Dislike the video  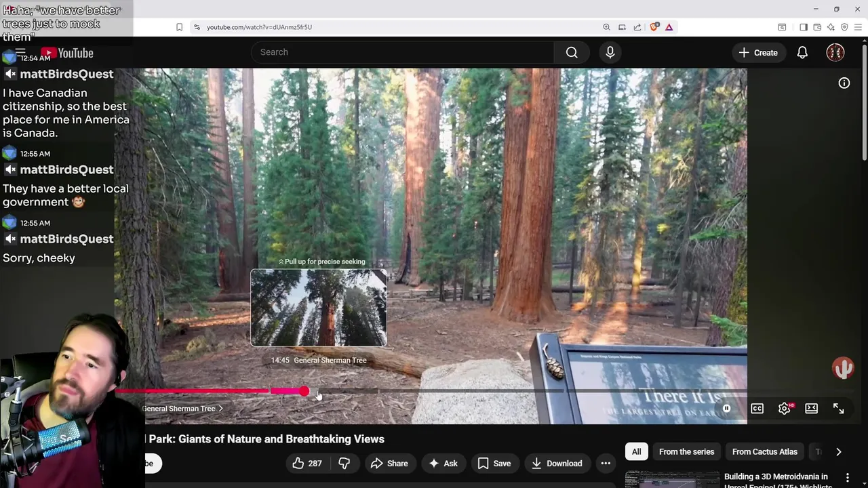[344, 464]
